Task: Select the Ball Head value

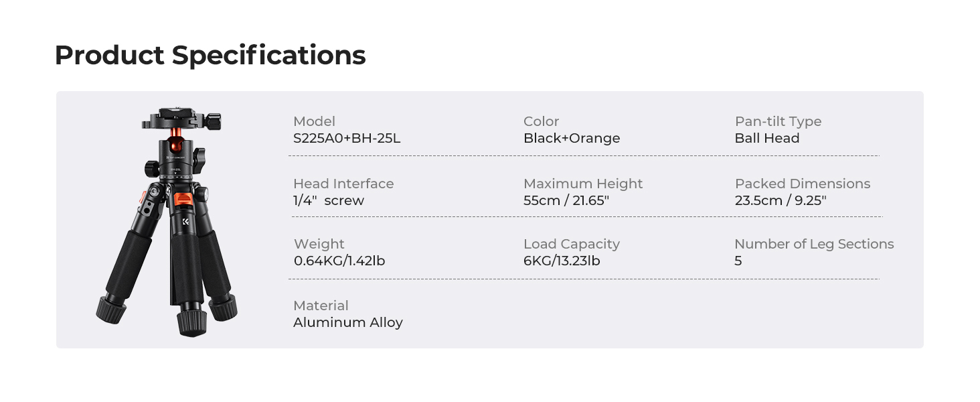Action: pyautogui.click(x=766, y=139)
